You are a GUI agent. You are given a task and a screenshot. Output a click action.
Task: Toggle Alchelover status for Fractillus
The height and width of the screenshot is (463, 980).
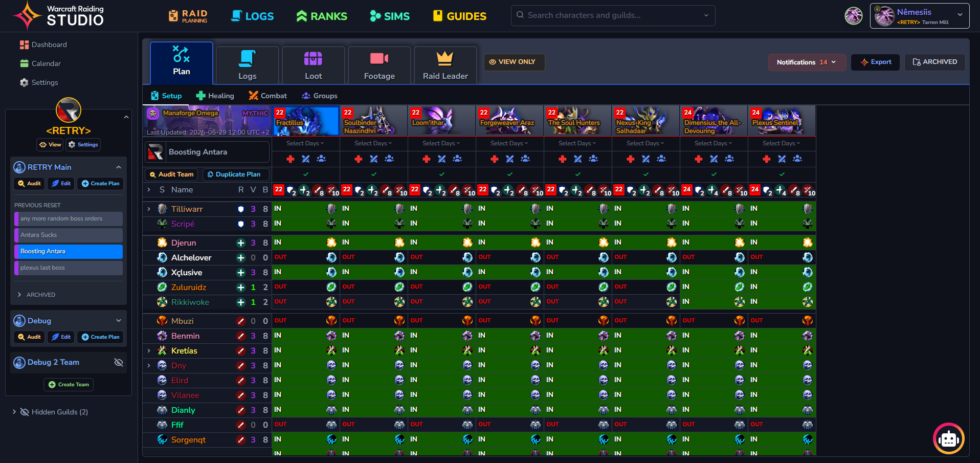[x=305, y=257]
